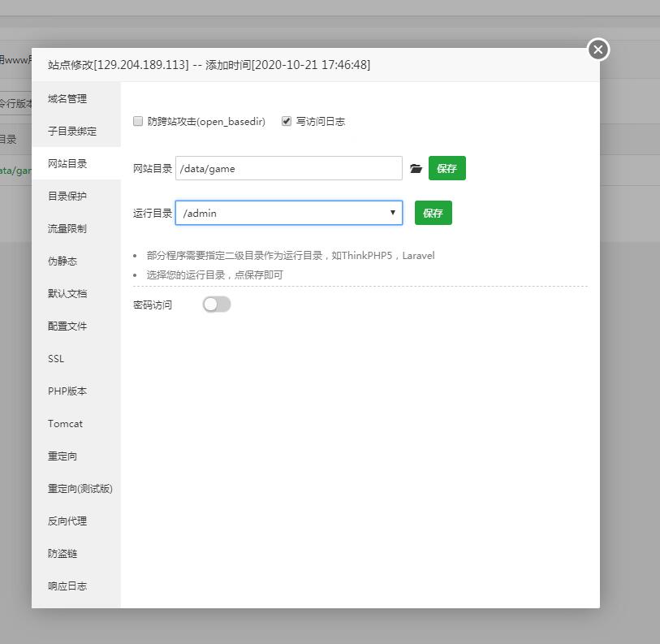The width and height of the screenshot is (660, 644).
Task: Open the 伪静态 settings tab
Action: [x=63, y=261]
